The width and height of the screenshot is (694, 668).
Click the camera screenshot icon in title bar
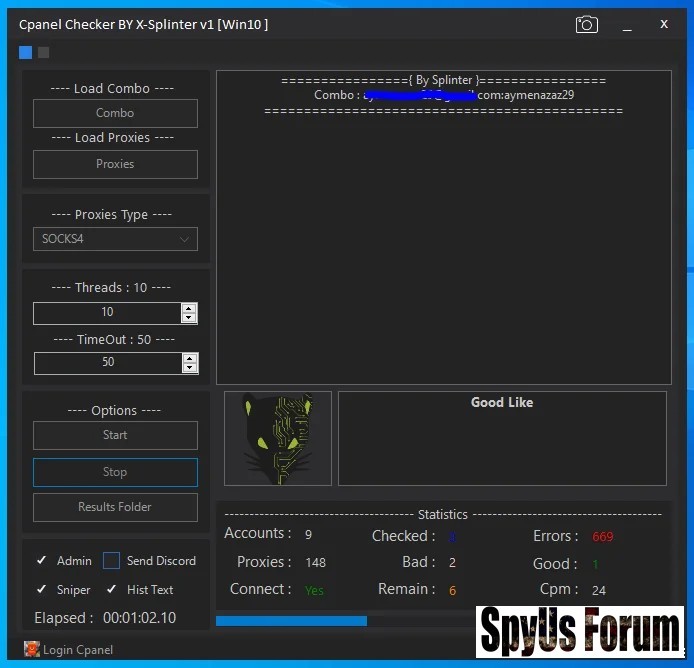coord(587,25)
